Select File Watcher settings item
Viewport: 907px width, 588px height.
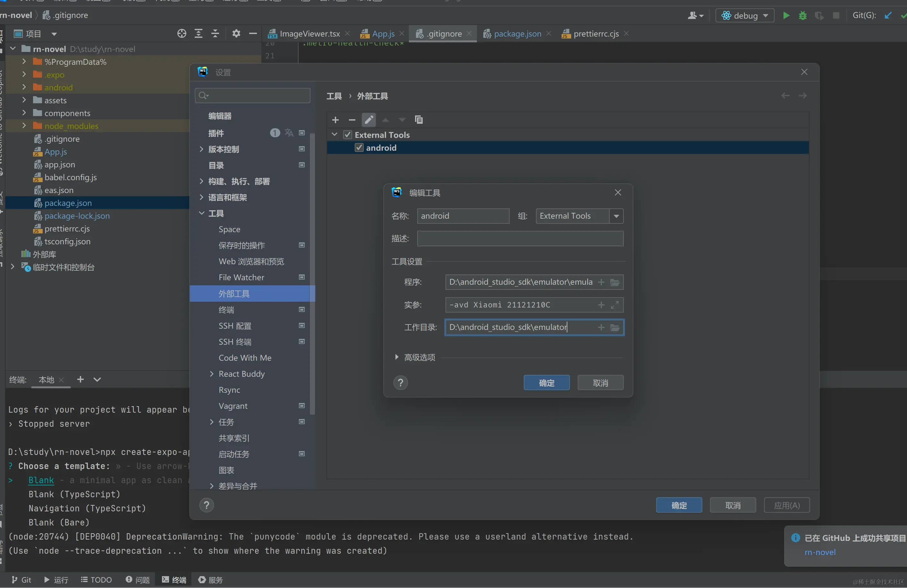[241, 277]
